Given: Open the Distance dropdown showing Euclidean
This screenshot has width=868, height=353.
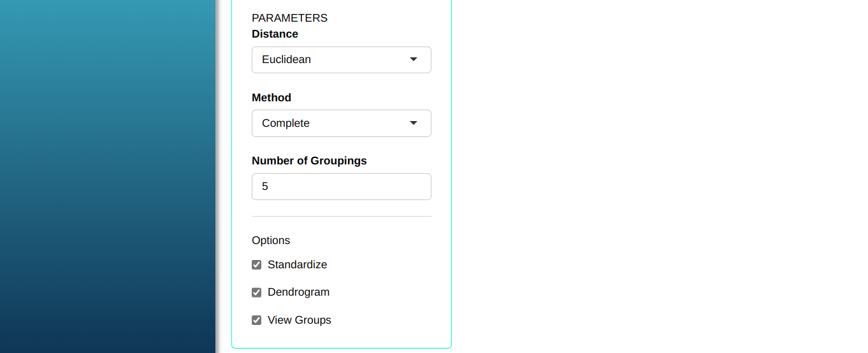Looking at the screenshot, I should [x=341, y=60].
